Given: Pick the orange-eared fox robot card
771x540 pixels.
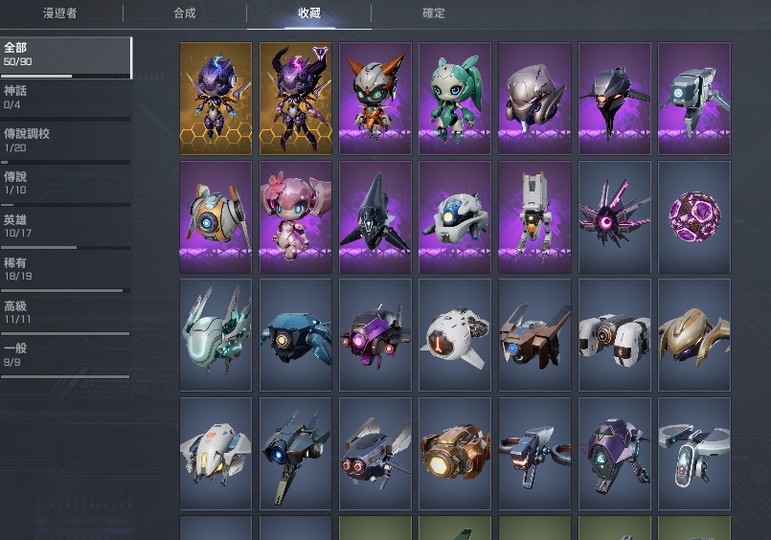Looking at the screenshot, I should pyautogui.click(x=375, y=98).
